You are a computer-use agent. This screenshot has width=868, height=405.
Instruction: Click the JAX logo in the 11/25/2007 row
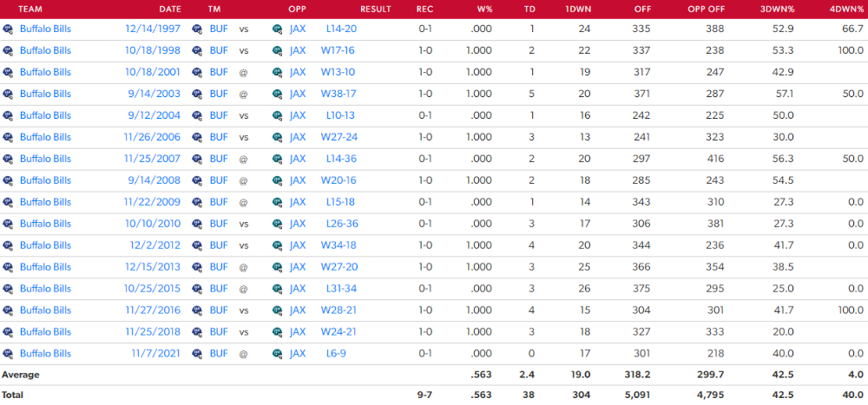tap(278, 159)
